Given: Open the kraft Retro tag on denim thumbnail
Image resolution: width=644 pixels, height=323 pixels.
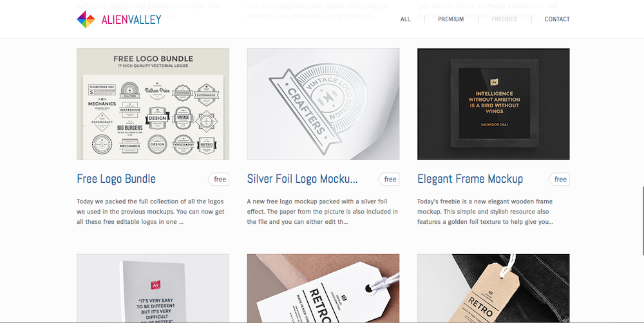Looking at the screenshot, I should (493, 288).
